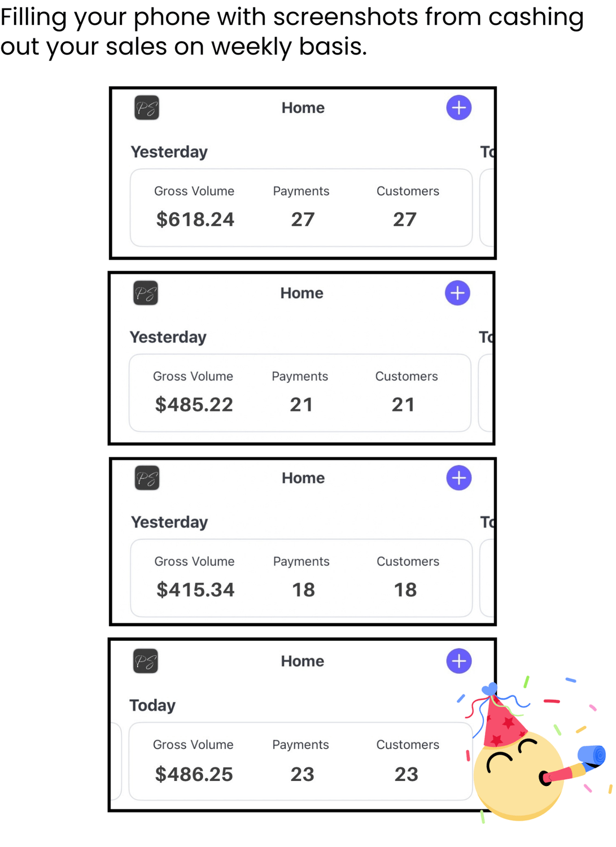Click the Customers count of 18

(405, 590)
